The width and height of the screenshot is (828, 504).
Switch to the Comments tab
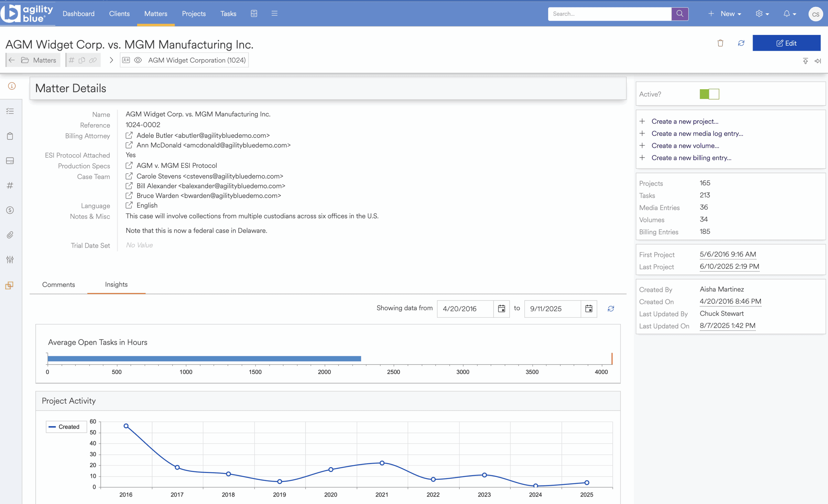pyautogui.click(x=59, y=284)
